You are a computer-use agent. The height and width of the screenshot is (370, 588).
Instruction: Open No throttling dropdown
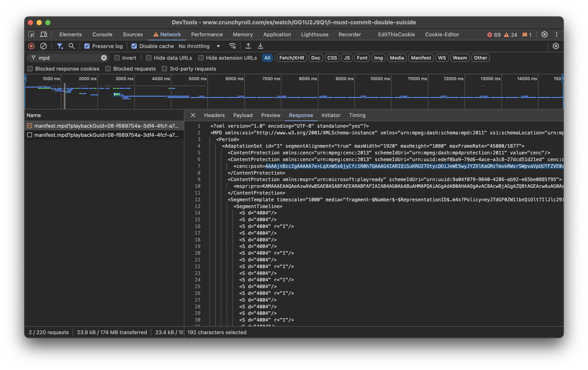click(199, 46)
